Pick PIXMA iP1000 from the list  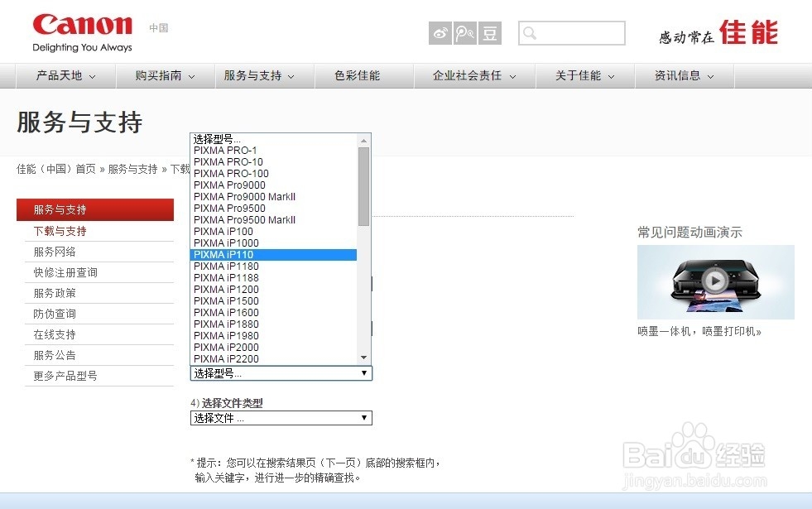tap(274, 243)
